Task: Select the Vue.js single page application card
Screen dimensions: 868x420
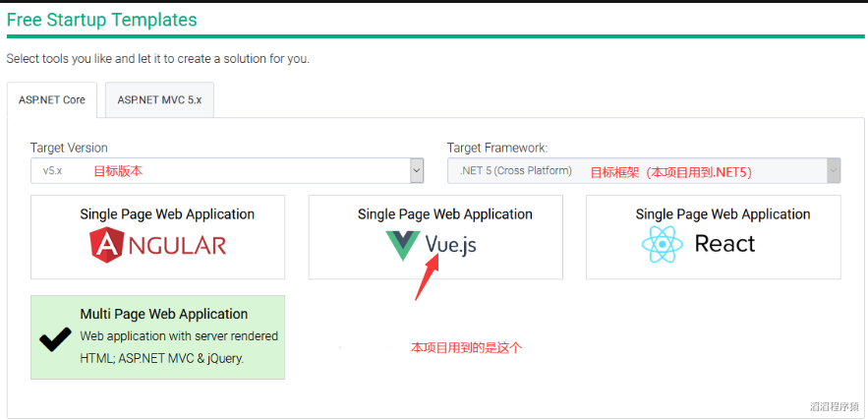Action: (x=435, y=237)
